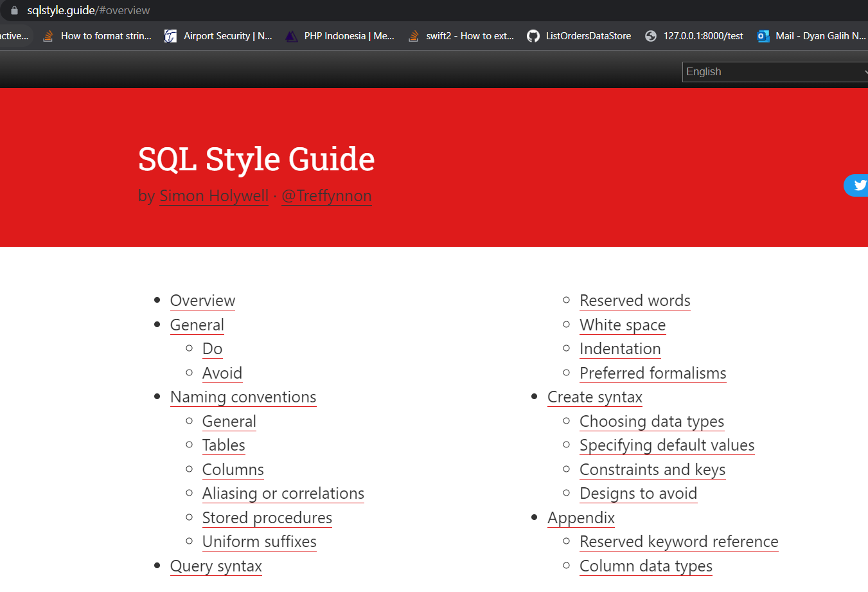This screenshot has height=592, width=868.
Task: Go to Naming conventions section
Action: (243, 397)
